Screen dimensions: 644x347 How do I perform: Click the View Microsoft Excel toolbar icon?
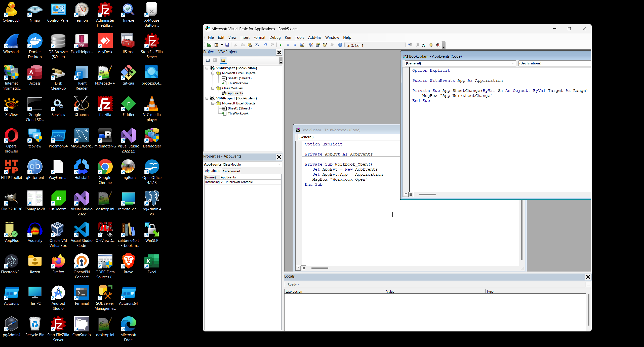click(x=209, y=45)
